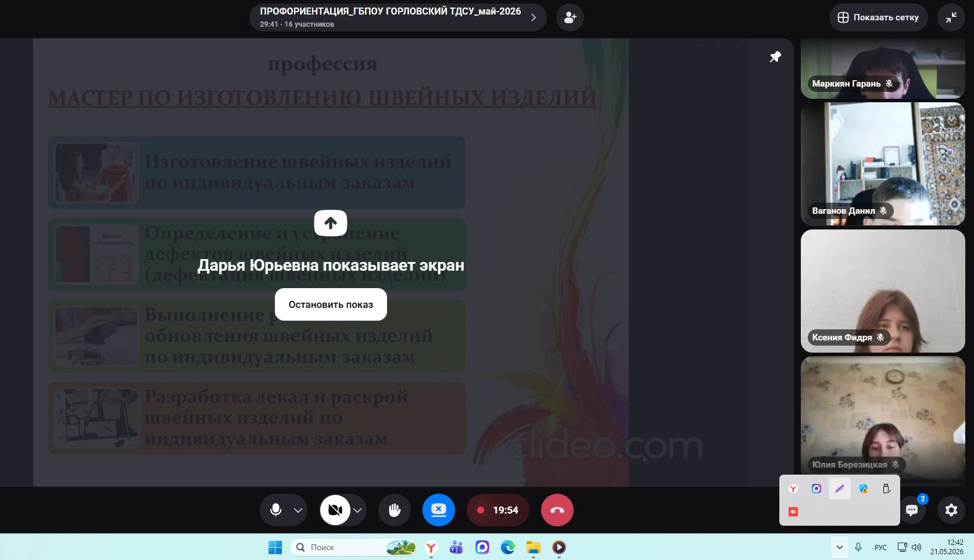Open the clock showing 12:42 and 21.05.2026
The image size is (974, 560).
click(947, 547)
